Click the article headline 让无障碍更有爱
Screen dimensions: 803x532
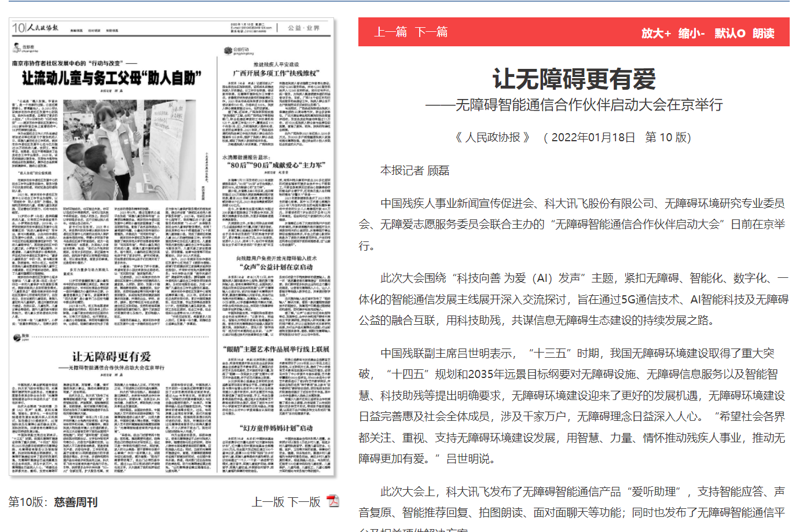(574, 79)
